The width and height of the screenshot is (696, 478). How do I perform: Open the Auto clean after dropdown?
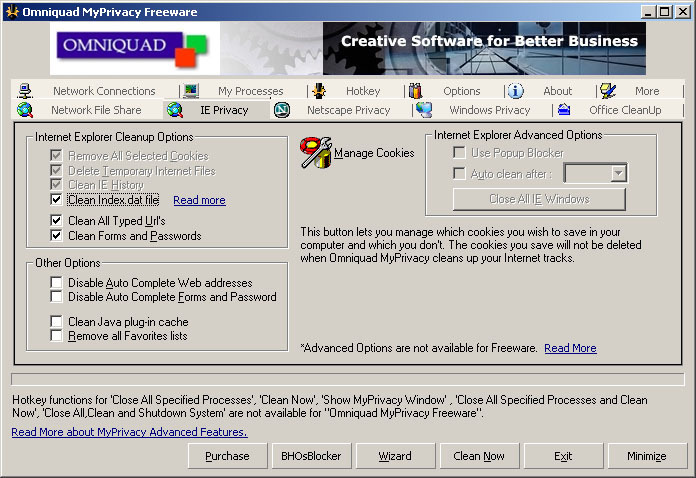coord(618,173)
